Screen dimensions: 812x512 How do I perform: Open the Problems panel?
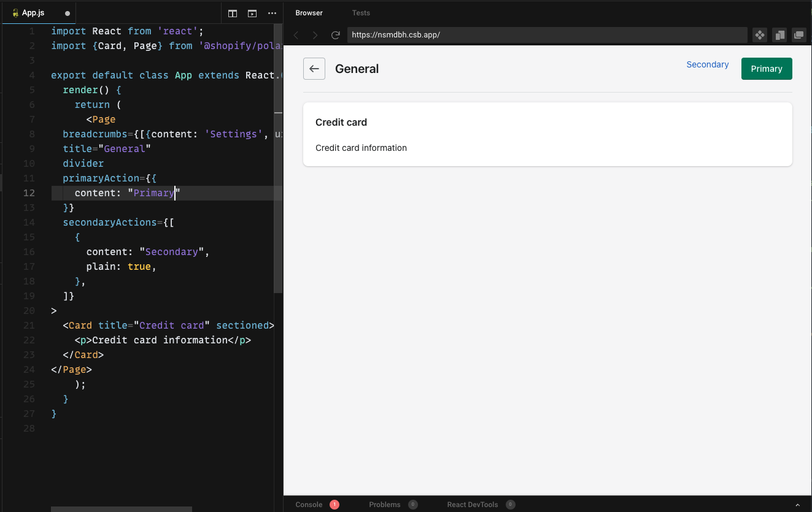coord(385,505)
